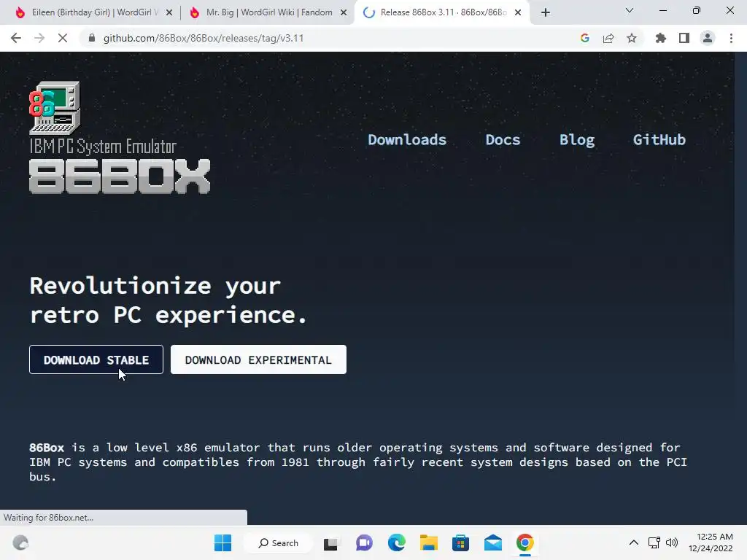Click the padlock site info icon
Screen dimensions: 747x560
click(92, 38)
